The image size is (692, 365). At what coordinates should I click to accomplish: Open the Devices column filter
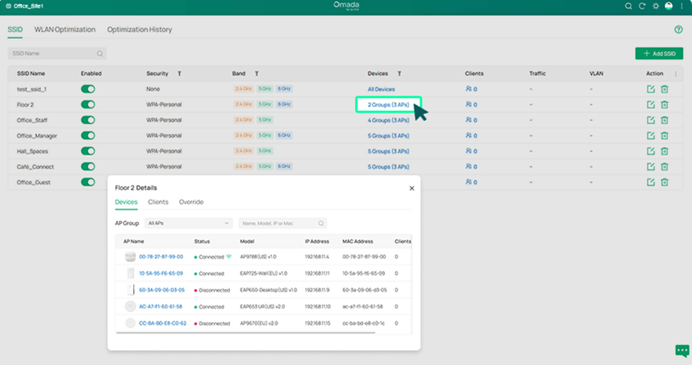(399, 74)
